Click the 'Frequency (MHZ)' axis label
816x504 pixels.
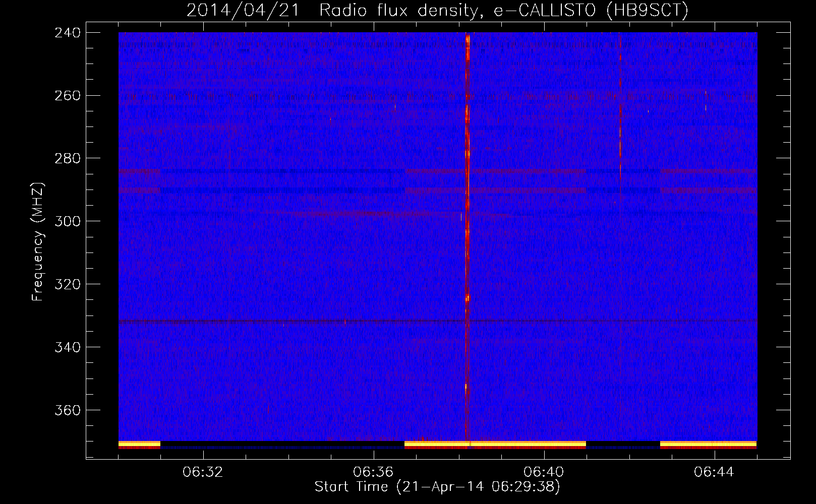pyautogui.click(x=38, y=242)
